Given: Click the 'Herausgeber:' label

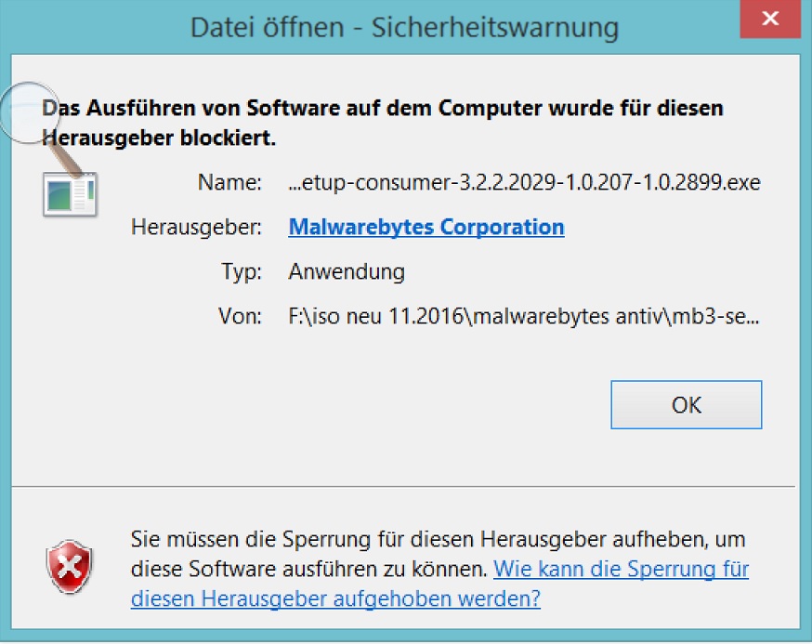Looking at the screenshot, I should [x=196, y=227].
